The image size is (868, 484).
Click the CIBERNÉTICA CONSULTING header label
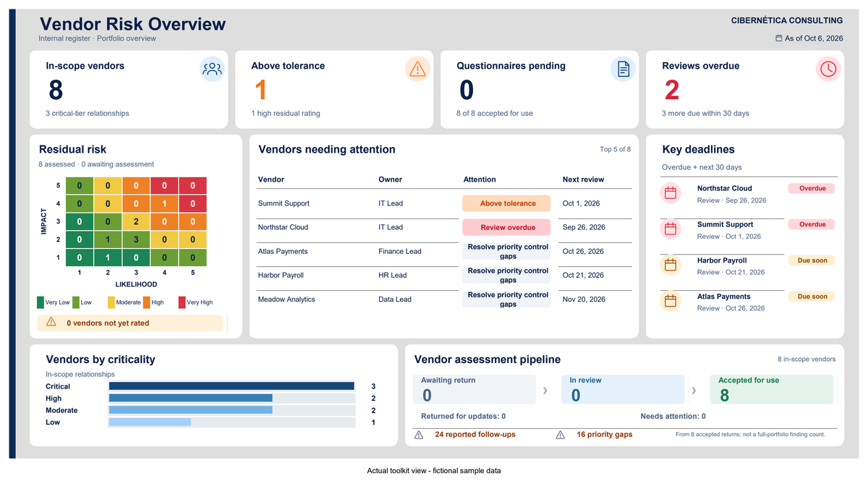tap(787, 20)
